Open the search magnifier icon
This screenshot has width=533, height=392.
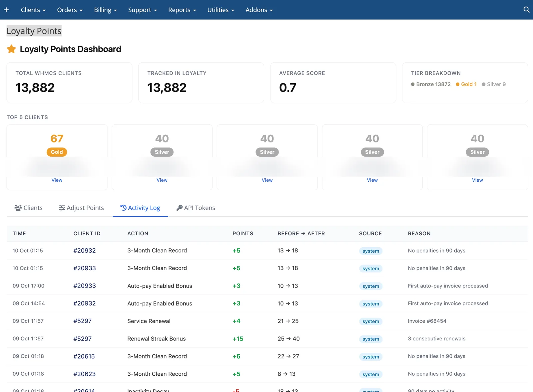pos(526,10)
